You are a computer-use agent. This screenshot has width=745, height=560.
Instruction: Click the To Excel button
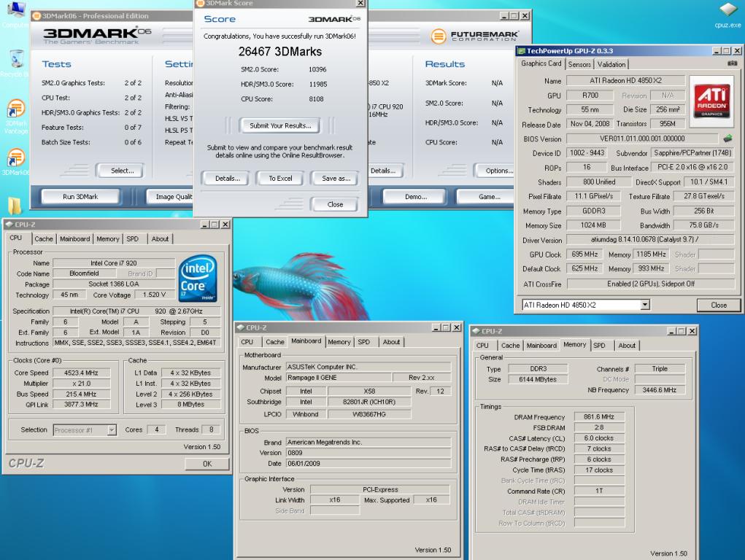280,179
